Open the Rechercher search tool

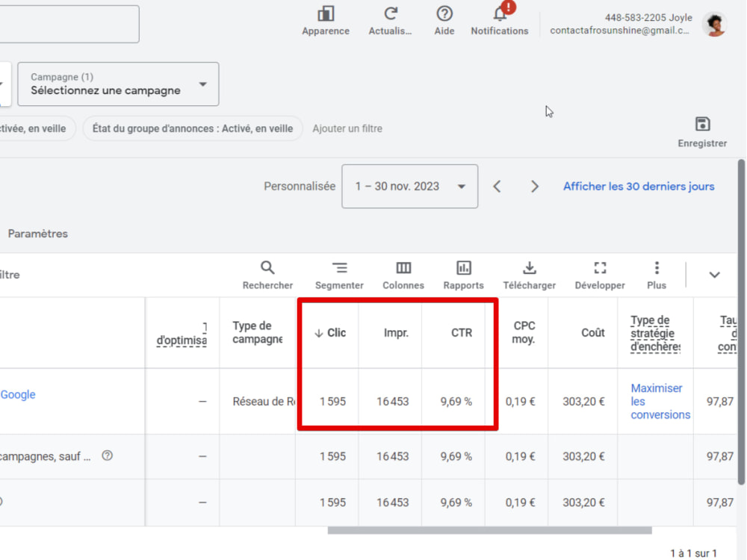267,276
